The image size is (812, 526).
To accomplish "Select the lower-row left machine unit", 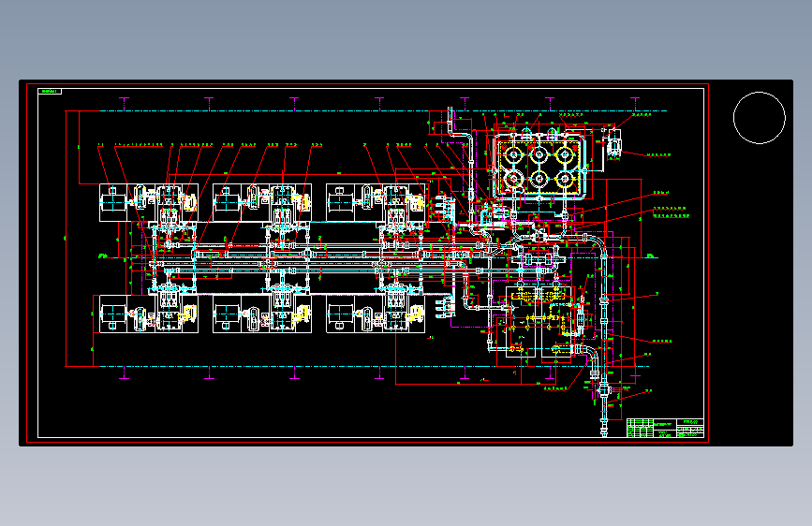I will (149, 314).
